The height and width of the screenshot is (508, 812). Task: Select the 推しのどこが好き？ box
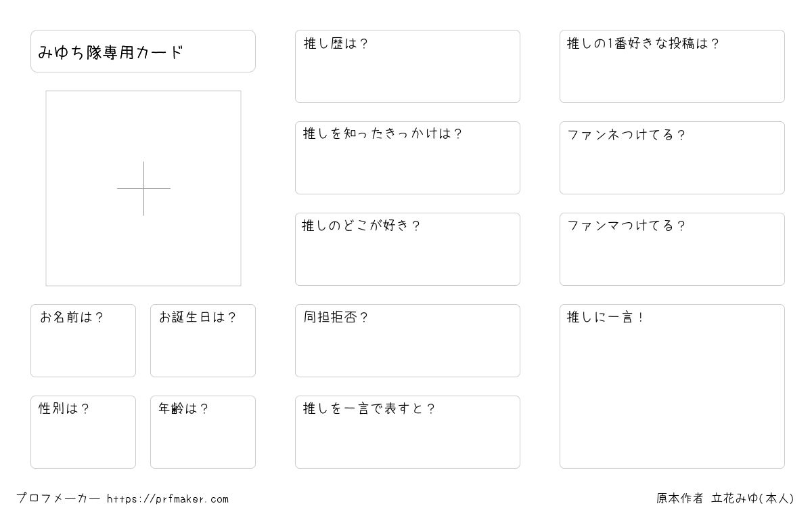(x=407, y=249)
